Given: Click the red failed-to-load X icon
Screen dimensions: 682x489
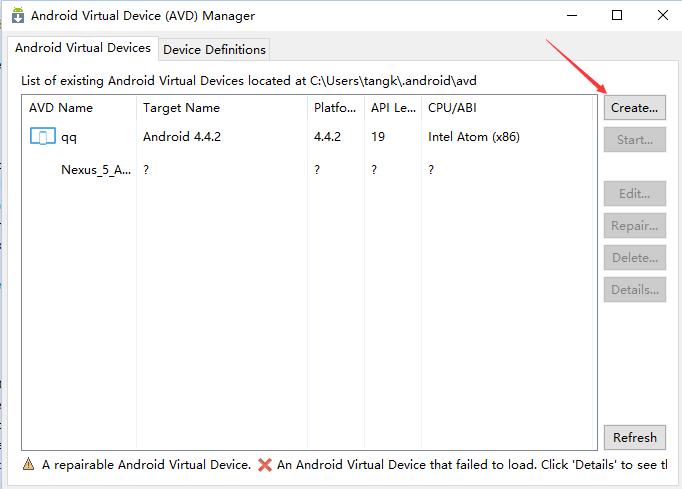Looking at the screenshot, I should click(x=264, y=465).
